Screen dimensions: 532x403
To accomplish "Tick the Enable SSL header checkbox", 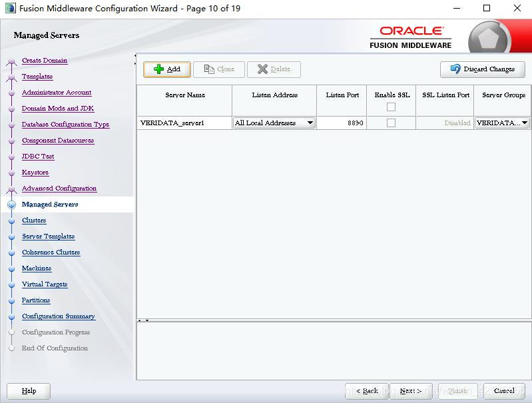I will pos(392,107).
